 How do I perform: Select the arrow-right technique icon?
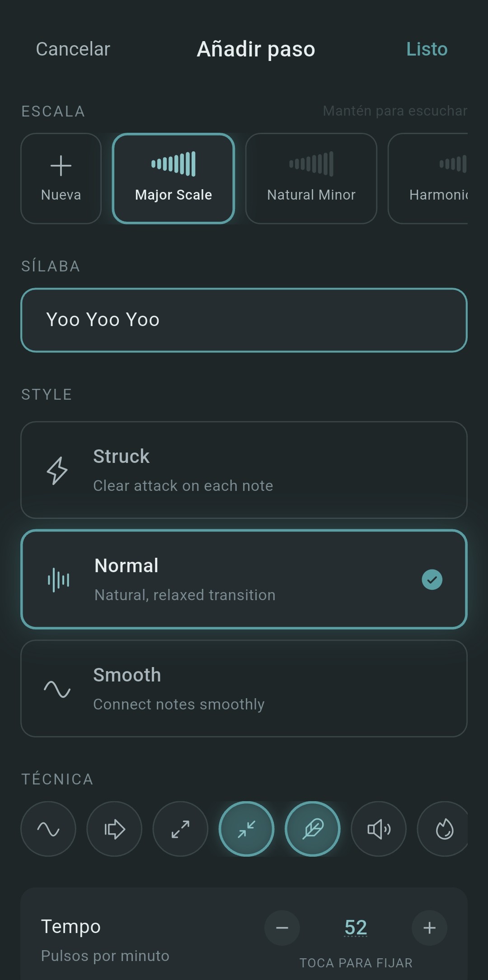tap(114, 829)
